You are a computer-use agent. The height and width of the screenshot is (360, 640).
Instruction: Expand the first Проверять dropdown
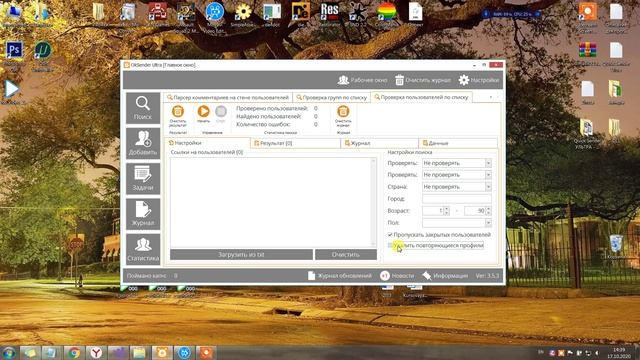488,163
